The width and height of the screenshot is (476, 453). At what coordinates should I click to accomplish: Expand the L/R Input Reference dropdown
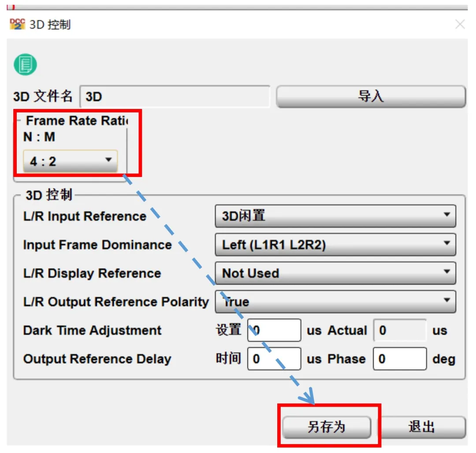point(335,216)
